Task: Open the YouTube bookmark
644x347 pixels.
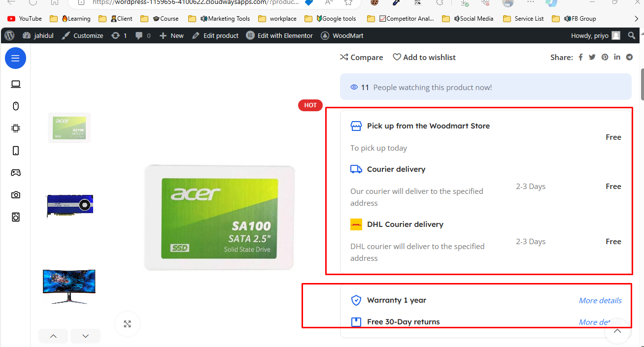Action: tap(25, 19)
